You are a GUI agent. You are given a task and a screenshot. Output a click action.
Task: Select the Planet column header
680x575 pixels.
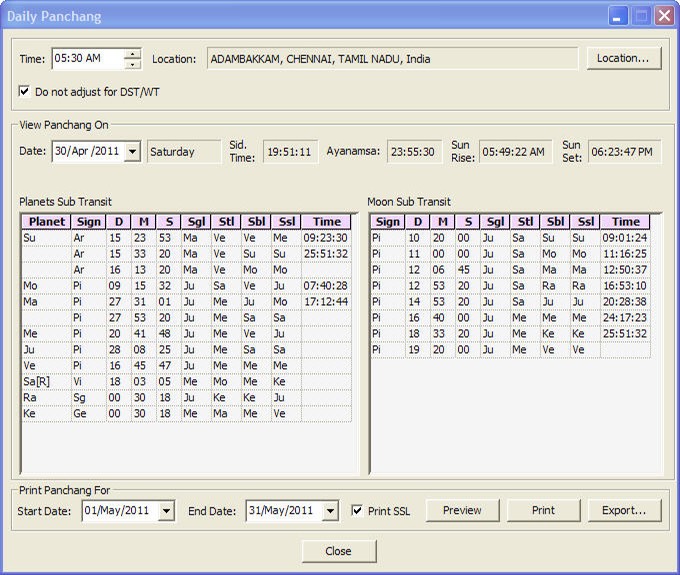point(46,222)
